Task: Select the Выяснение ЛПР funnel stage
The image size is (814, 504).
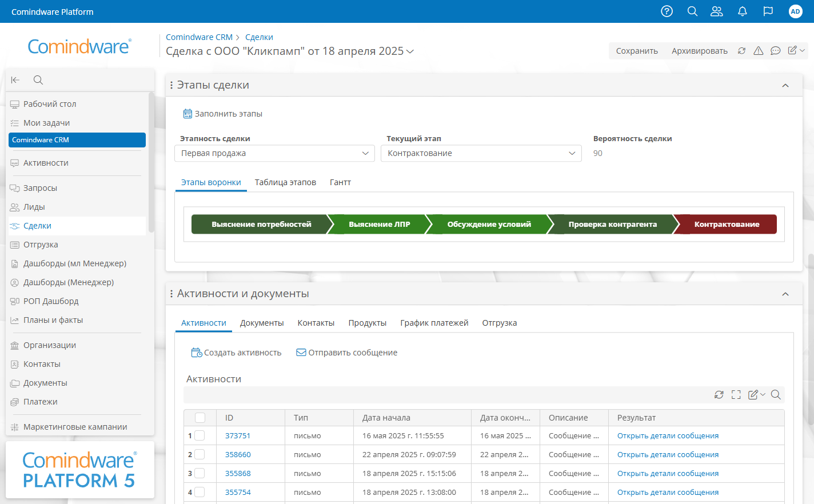Action: 379,225
